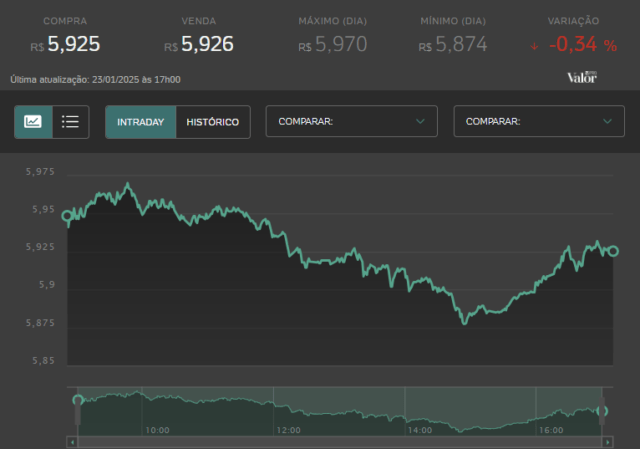Click the red down-arrow variation icon
640x449 pixels.
(x=534, y=47)
